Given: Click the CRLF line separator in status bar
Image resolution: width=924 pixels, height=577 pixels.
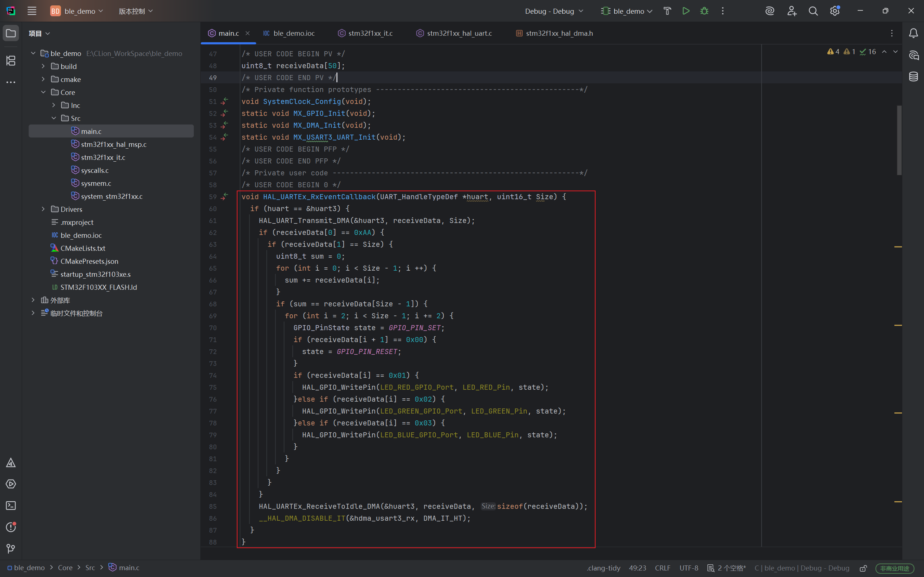Looking at the screenshot, I should click(662, 568).
